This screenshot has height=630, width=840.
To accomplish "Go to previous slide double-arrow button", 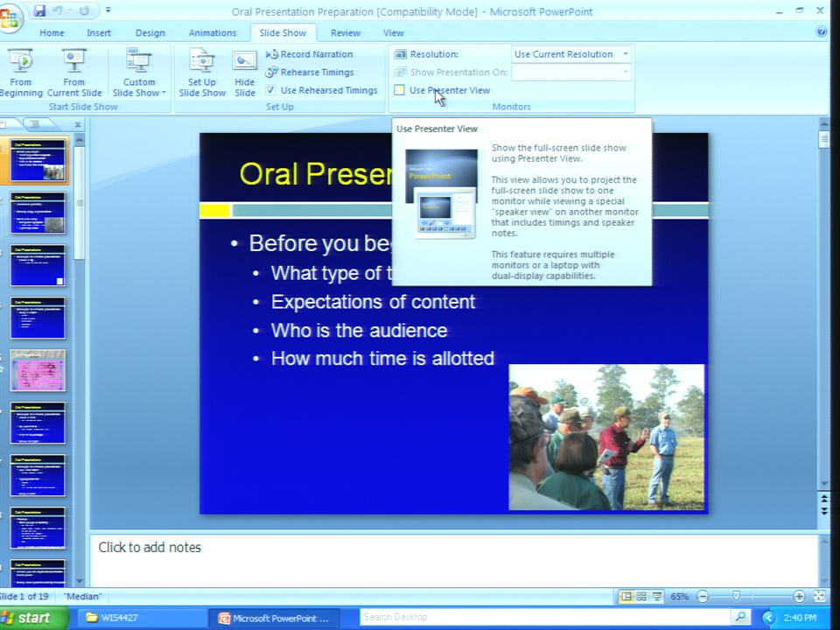I will [x=824, y=499].
